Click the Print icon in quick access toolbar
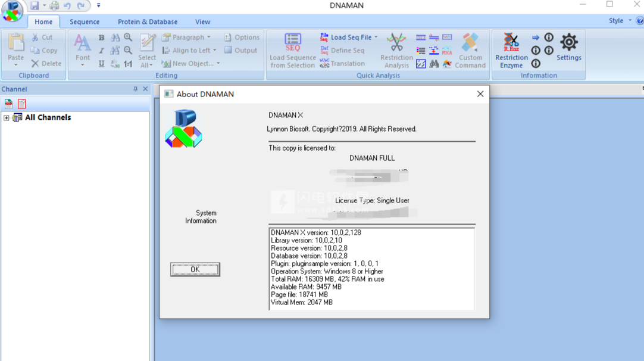This screenshot has width=644, height=361. (x=54, y=5)
